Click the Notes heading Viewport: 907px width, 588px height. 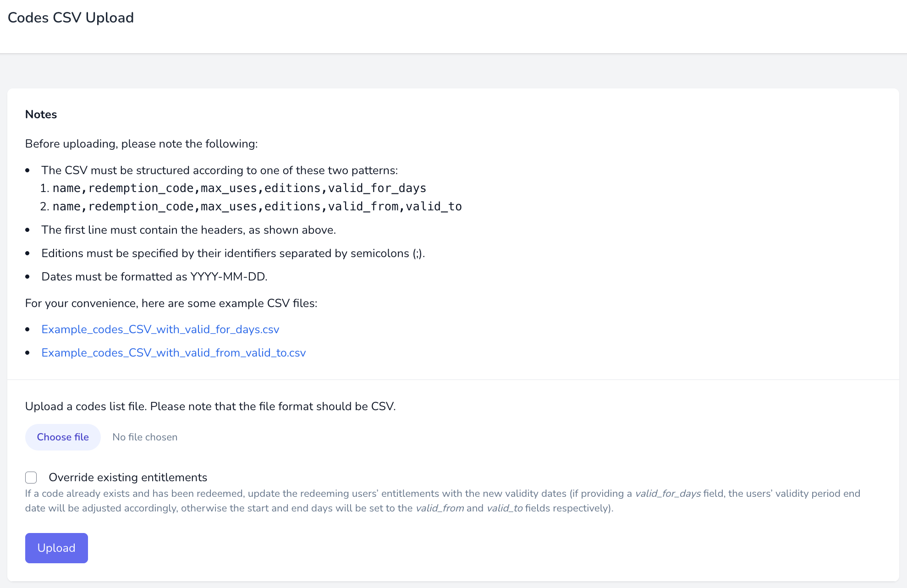coord(41,115)
